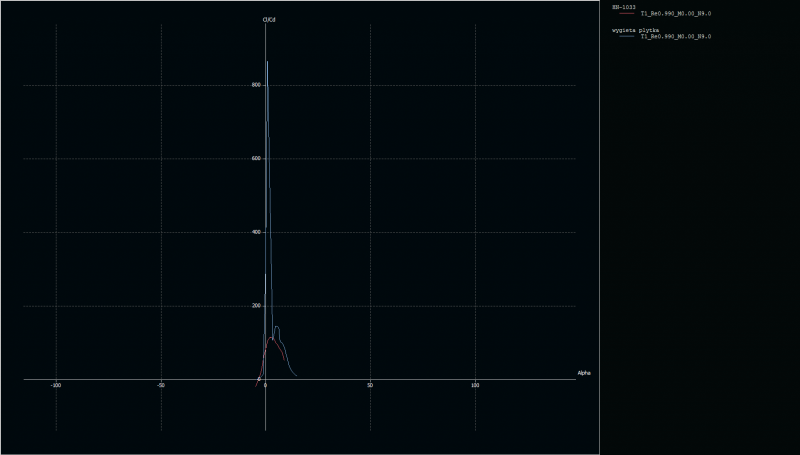Click the -50 tick label on Alpha axis
The image size is (800, 455).
[x=161, y=385]
